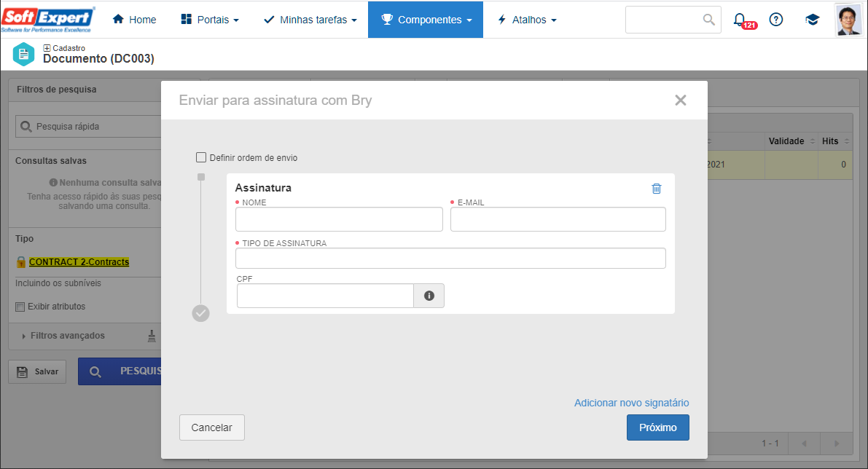Click the CPF info icon
868x469 pixels.
[x=429, y=296]
